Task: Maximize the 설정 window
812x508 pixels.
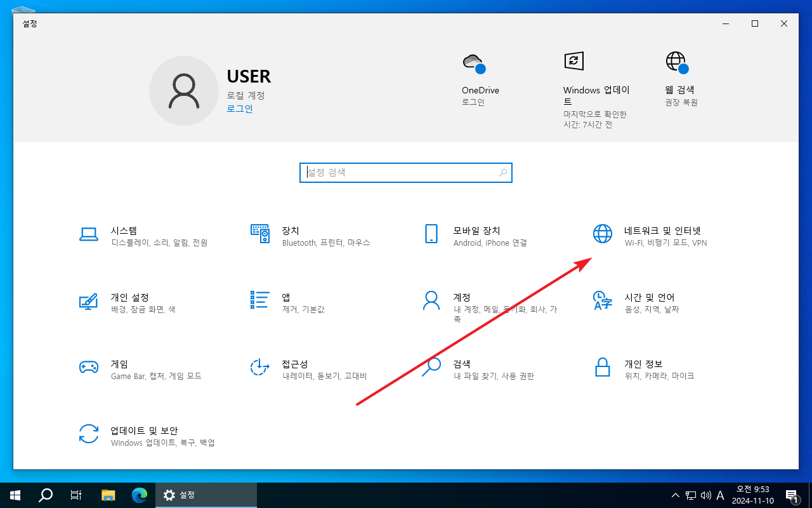Action: pos(755,23)
